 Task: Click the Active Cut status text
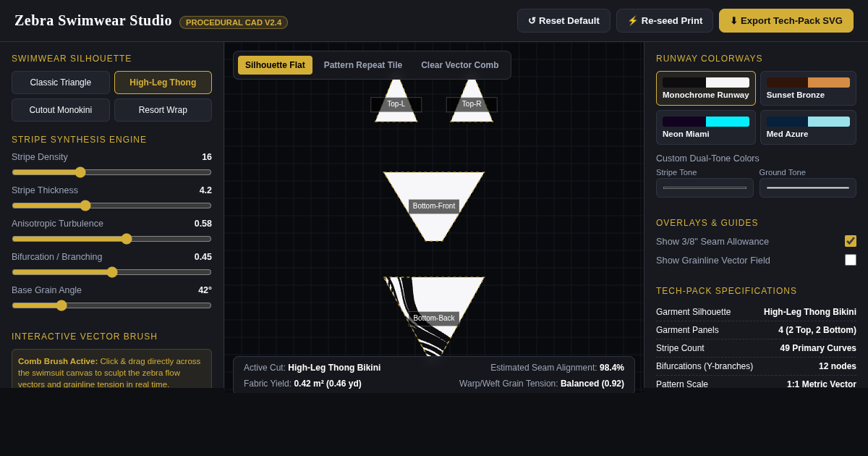(x=312, y=368)
